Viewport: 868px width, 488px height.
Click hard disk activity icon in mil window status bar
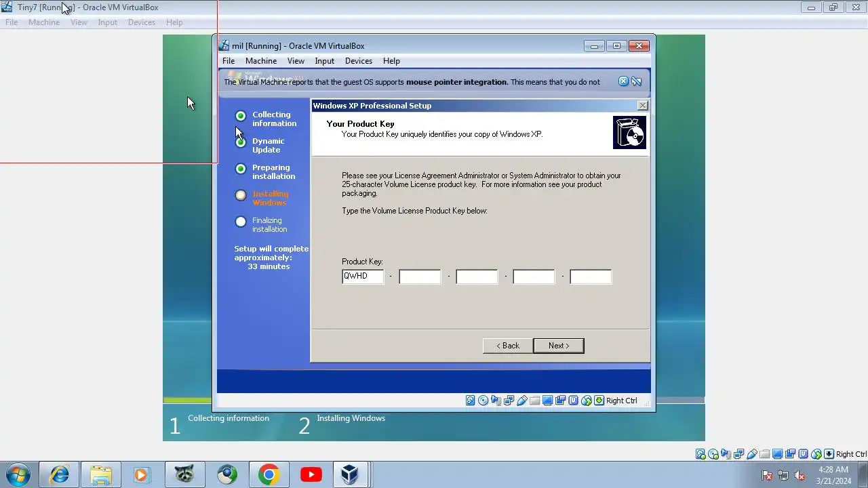(x=470, y=401)
